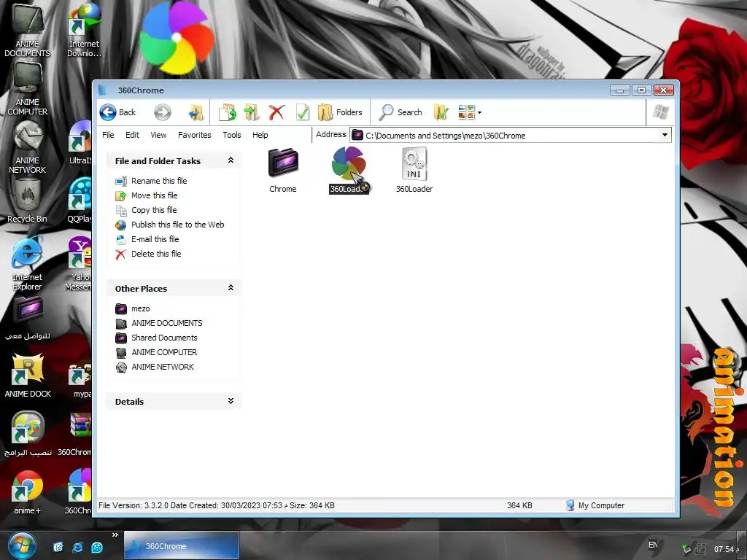Click the red X Delete toolbar icon

276,112
